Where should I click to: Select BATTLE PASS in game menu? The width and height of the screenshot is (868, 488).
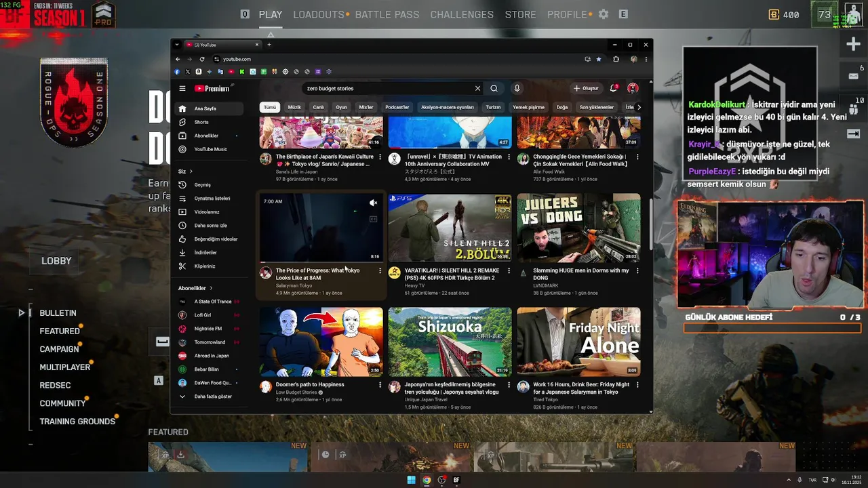point(387,14)
